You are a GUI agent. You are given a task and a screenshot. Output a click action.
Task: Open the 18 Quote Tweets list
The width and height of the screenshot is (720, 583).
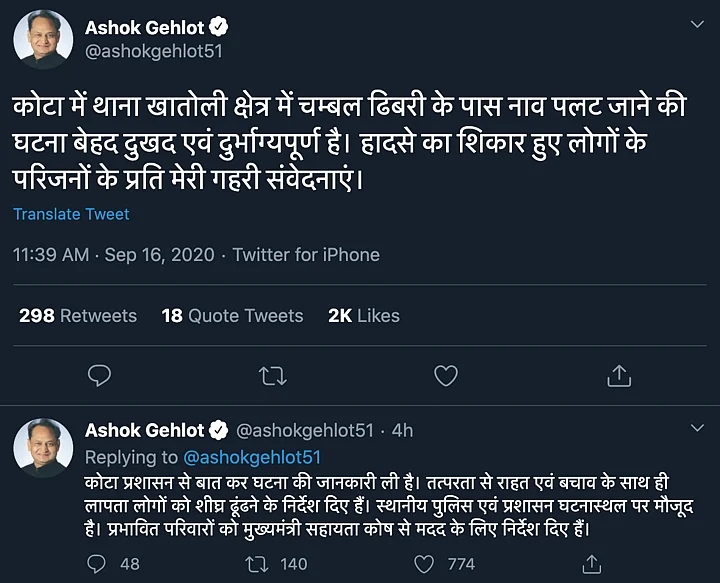[232, 316]
